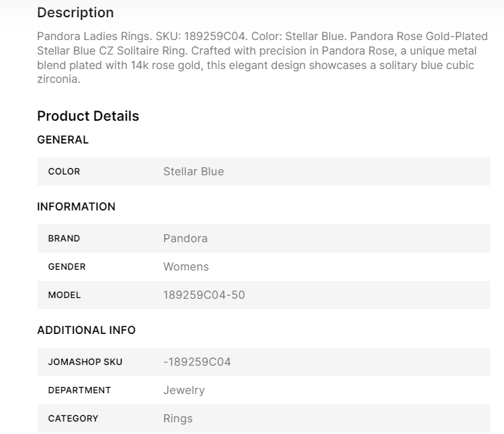
Task: Click the JOMASHOP SKU row label
Action: click(85, 362)
